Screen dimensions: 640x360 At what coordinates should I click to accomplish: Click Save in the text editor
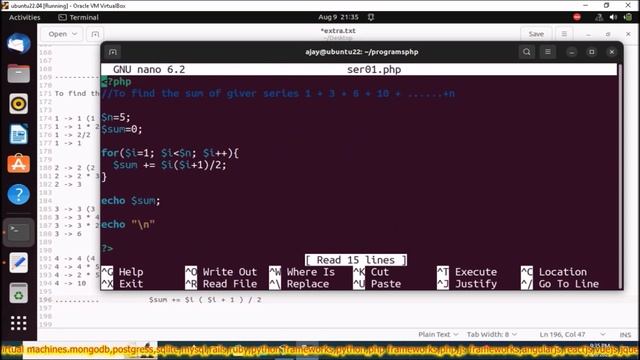coord(536,34)
